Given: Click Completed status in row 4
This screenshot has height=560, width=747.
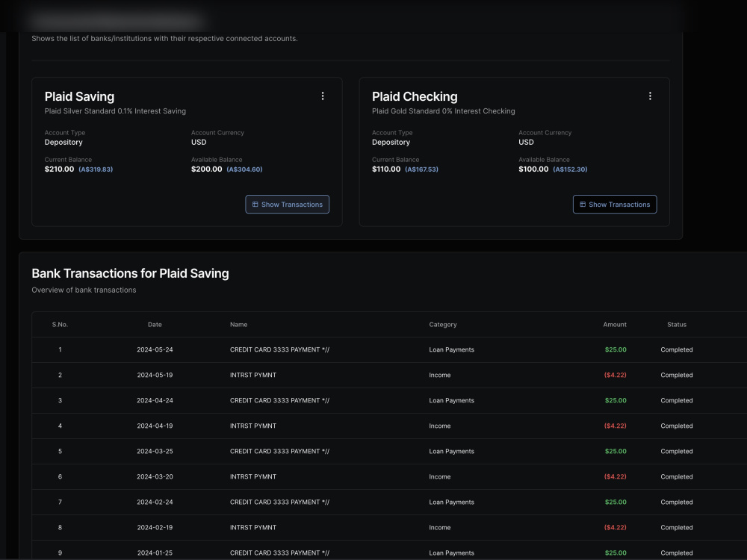Looking at the screenshot, I should pyautogui.click(x=677, y=426).
